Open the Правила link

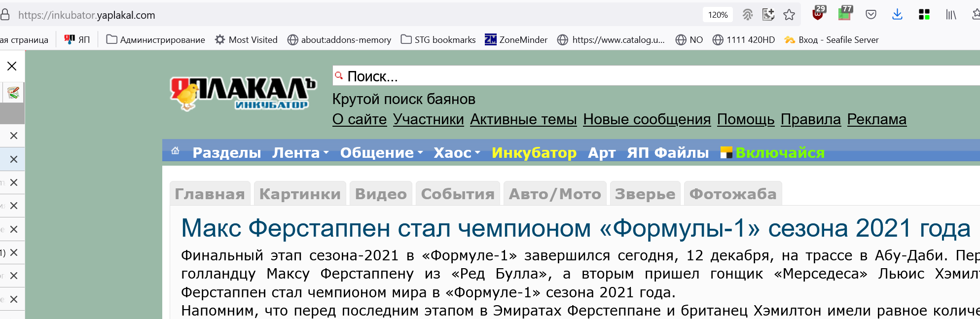811,119
